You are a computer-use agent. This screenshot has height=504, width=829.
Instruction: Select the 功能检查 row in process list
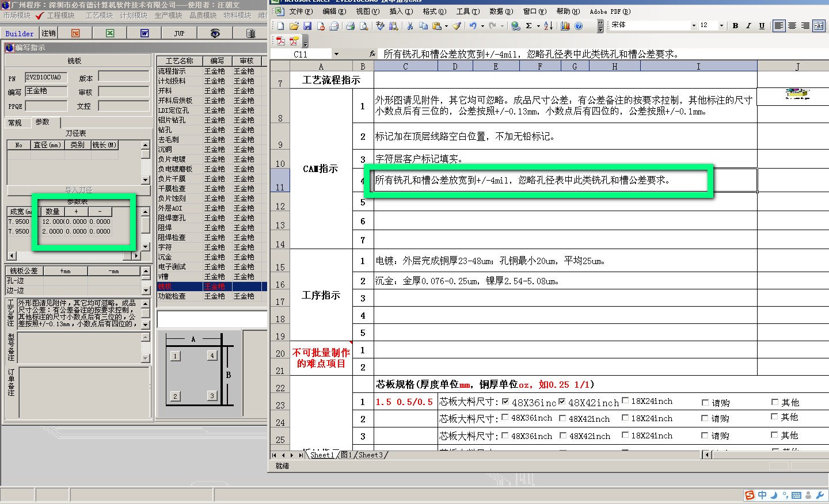(x=212, y=296)
